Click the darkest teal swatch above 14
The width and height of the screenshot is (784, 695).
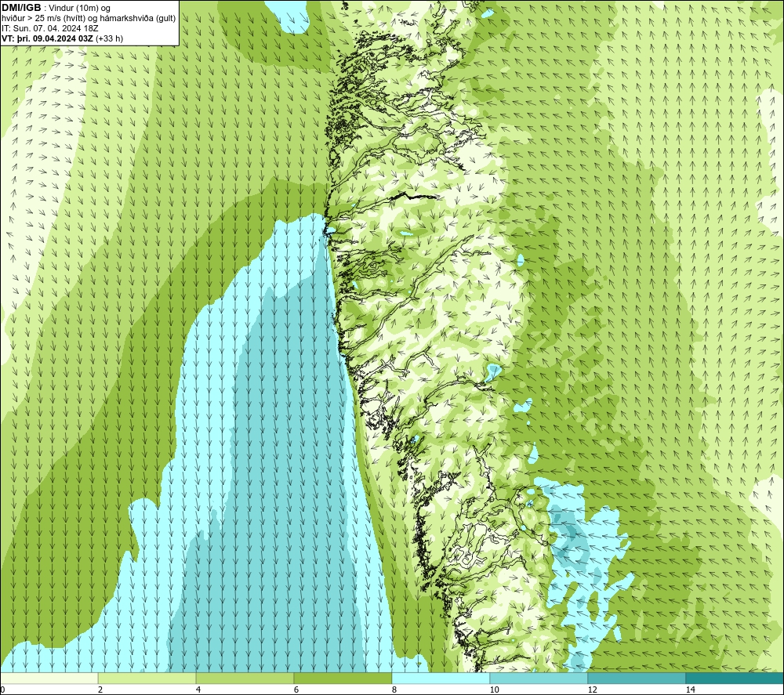coord(735,678)
